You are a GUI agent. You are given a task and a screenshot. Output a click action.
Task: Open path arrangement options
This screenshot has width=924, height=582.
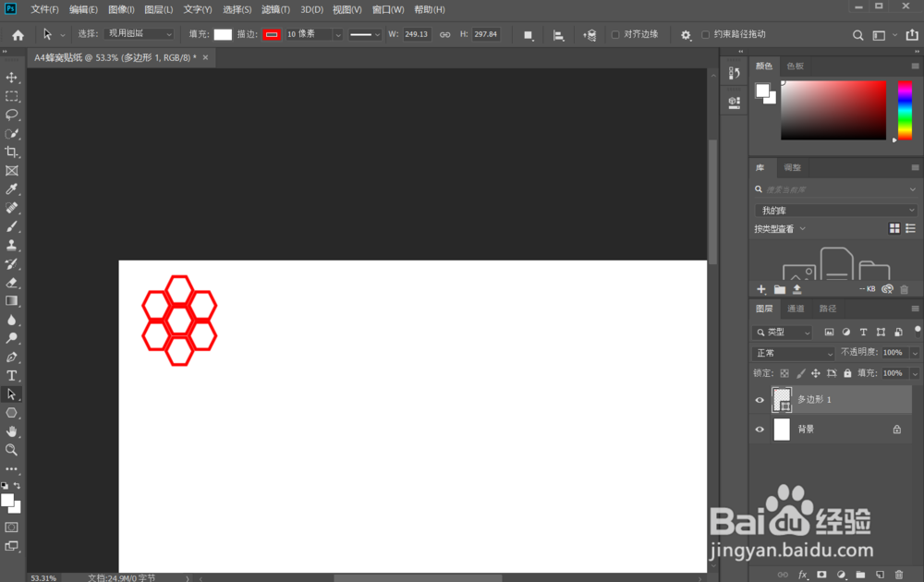[x=590, y=35]
